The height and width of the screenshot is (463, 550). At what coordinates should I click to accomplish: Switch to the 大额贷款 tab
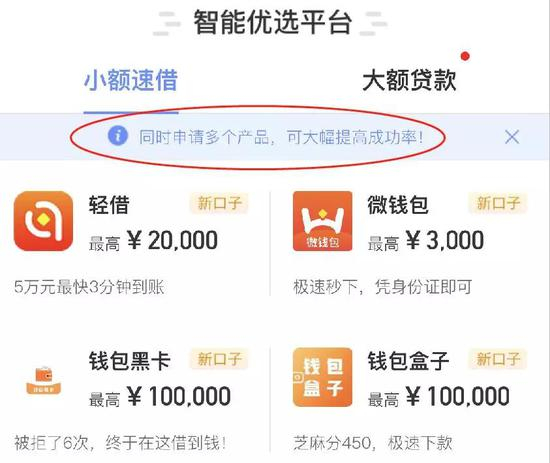point(409,80)
